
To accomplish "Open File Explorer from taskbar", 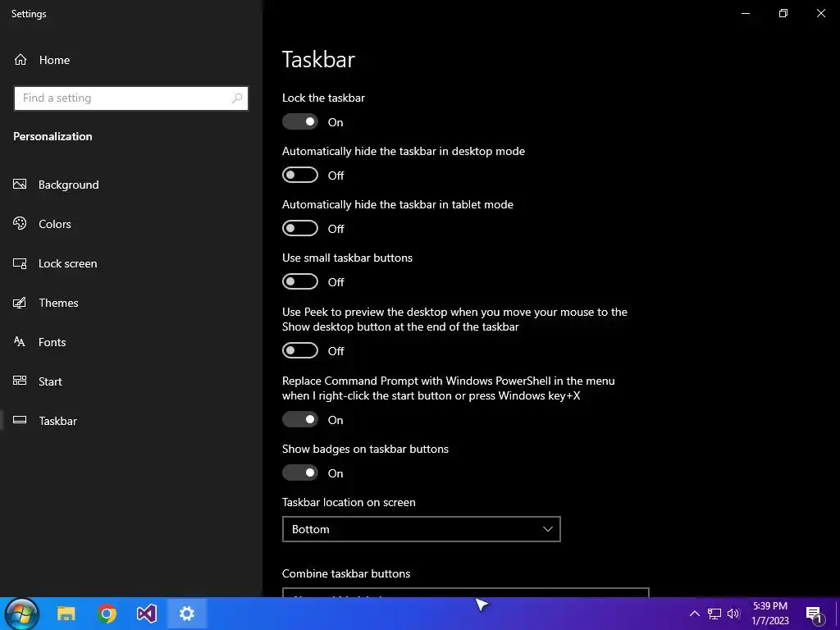I will click(66, 614).
